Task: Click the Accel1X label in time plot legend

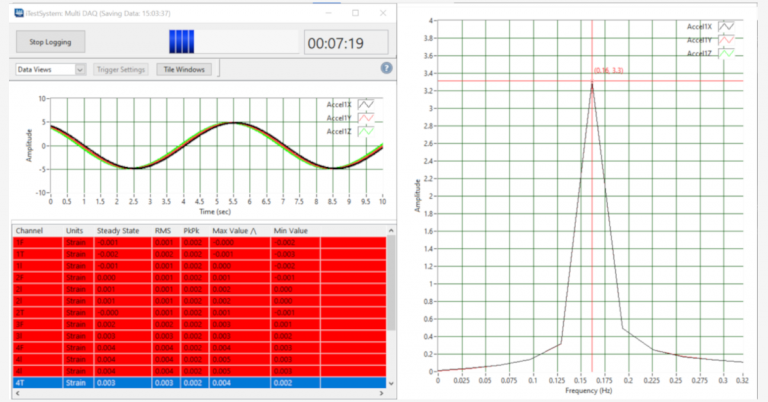Action: 339,104
